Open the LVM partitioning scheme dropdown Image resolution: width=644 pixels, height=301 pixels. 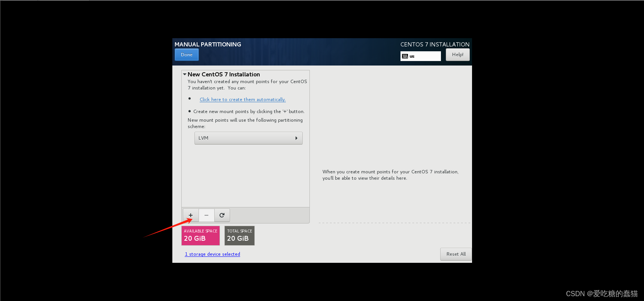pos(248,138)
